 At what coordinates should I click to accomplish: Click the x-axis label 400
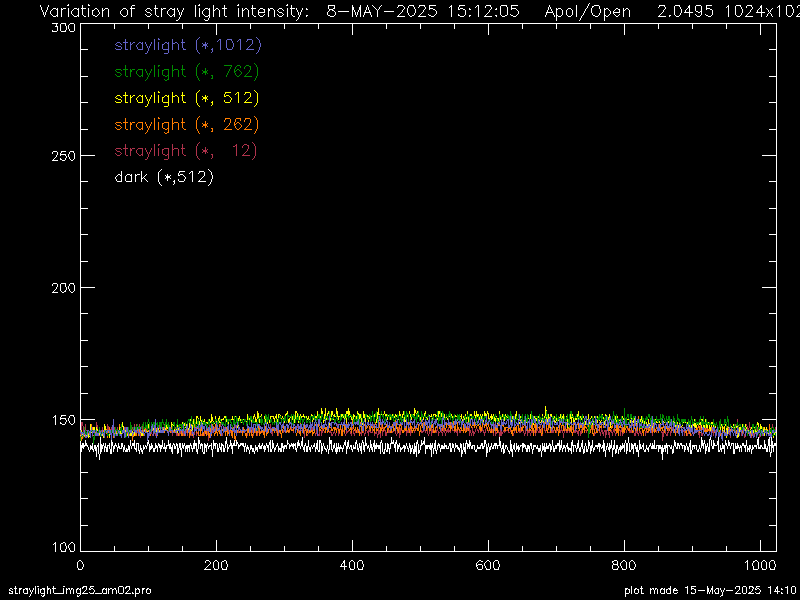(352, 565)
